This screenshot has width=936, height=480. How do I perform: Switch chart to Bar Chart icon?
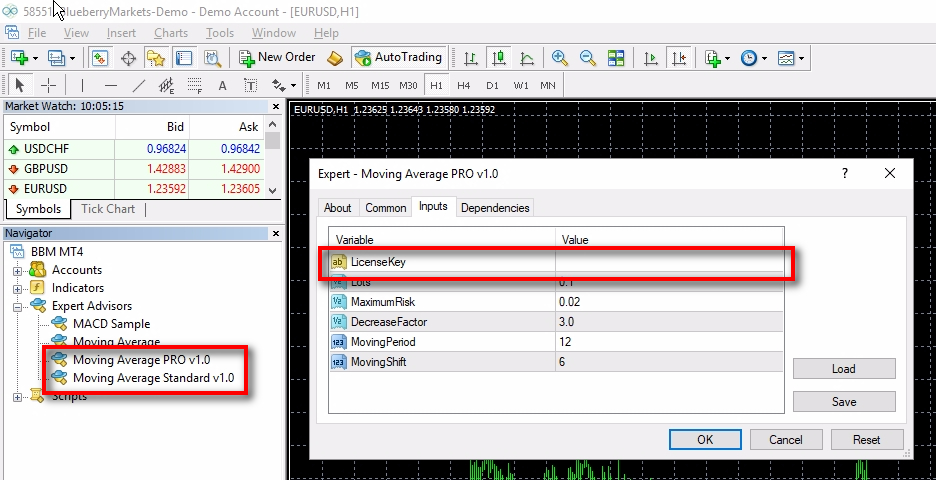(471, 58)
